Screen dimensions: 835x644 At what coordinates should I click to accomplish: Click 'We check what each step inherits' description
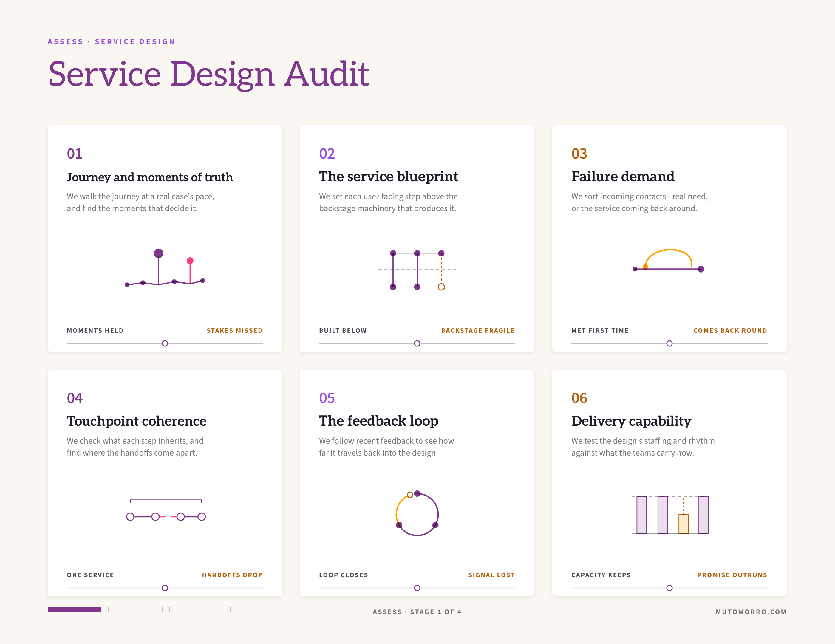[135, 447]
